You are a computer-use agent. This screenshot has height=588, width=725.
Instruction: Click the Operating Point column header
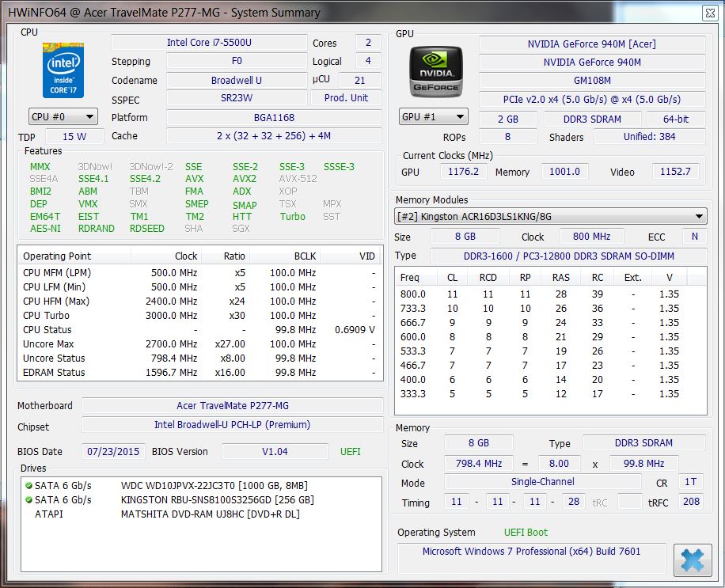(57, 256)
